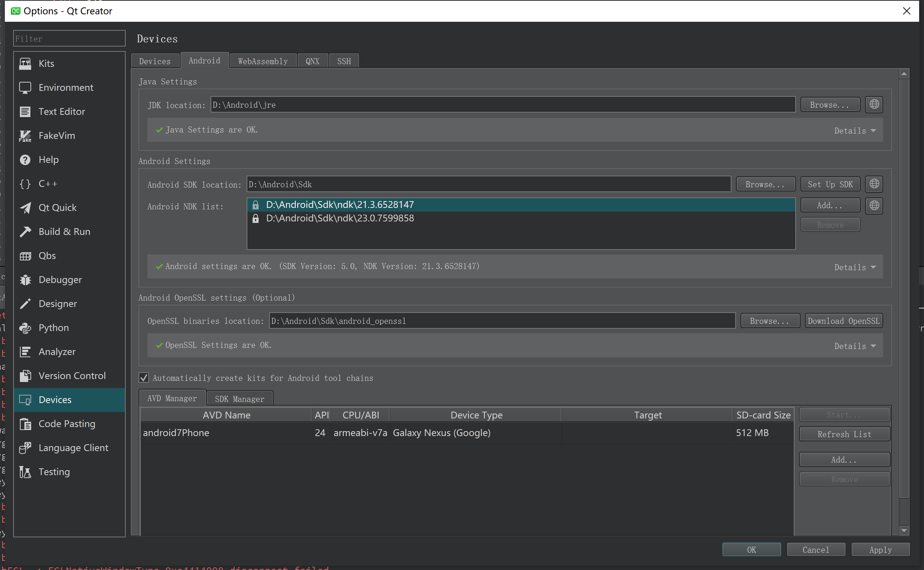Select NDK path 23.0.7599858 in list
The height and width of the screenshot is (570, 924).
pyautogui.click(x=521, y=218)
